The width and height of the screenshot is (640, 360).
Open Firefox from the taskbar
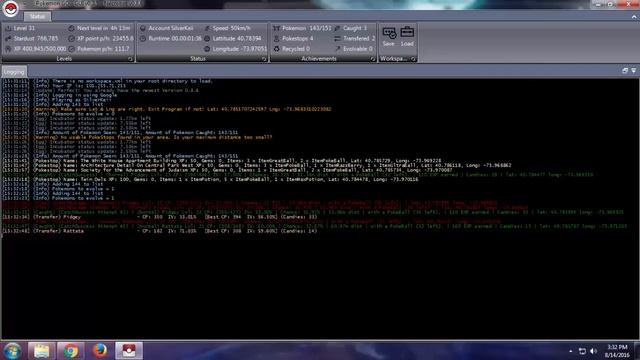point(99,351)
